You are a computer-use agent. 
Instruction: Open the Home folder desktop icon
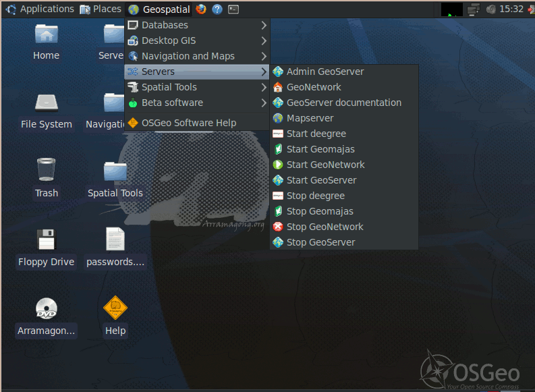[x=47, y=34]
